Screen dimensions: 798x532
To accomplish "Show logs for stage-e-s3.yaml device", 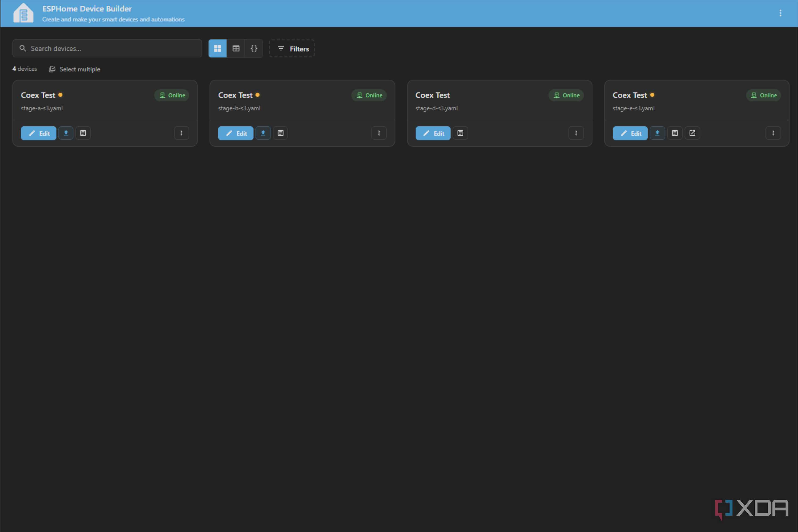I will coord(675,133).
